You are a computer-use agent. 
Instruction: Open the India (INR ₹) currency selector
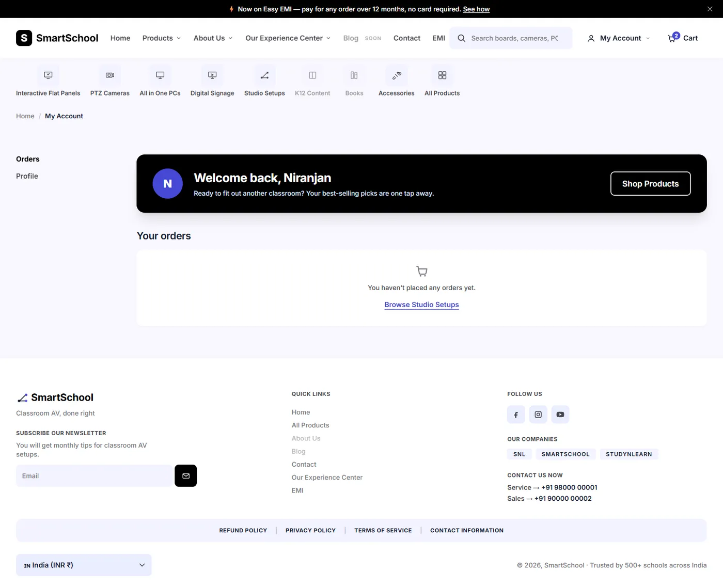[x=84, y=565]
